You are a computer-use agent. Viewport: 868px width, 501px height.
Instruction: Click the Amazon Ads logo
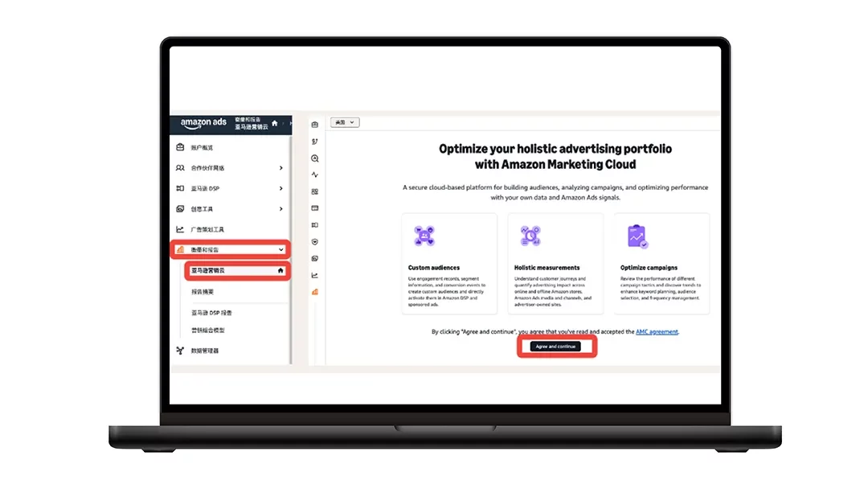203,123
